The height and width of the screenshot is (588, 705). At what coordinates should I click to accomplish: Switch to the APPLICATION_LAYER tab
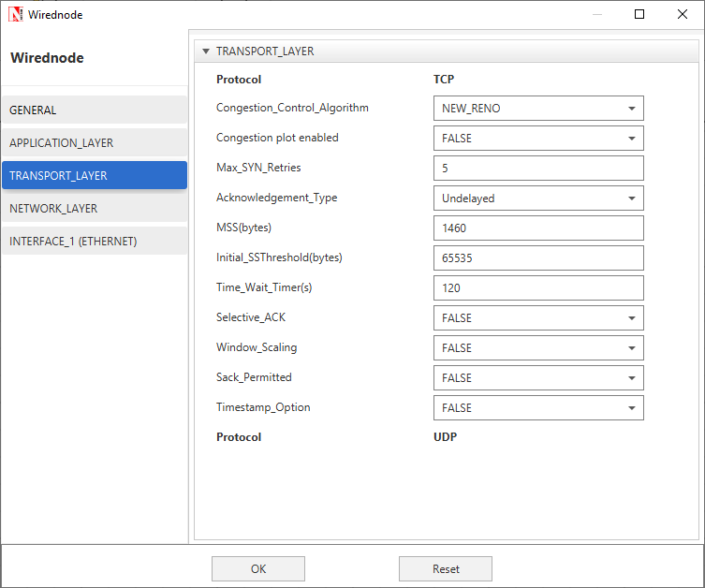point(94,143)
